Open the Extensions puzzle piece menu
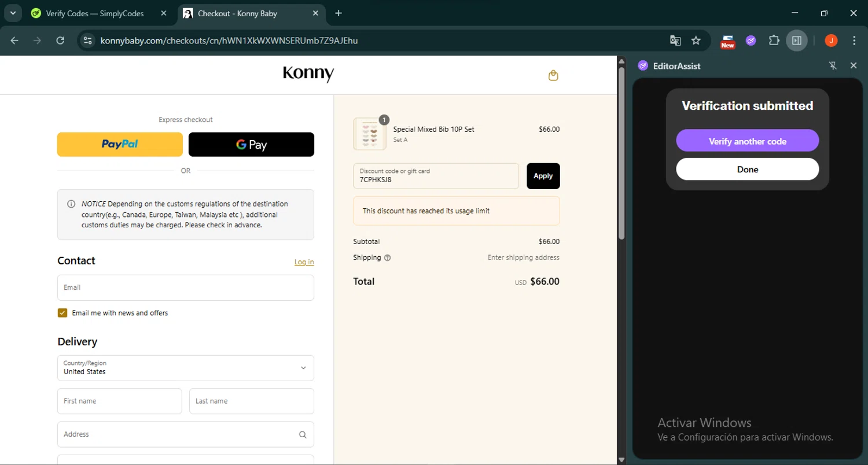The height and width of the screenshot is (465, 868). point(774,40)
